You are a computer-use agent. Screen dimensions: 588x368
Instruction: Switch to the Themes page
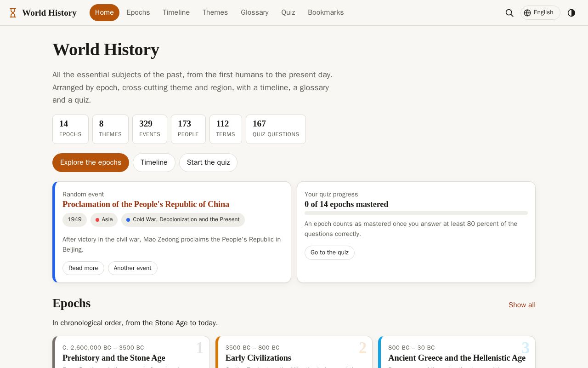[215, 12]
